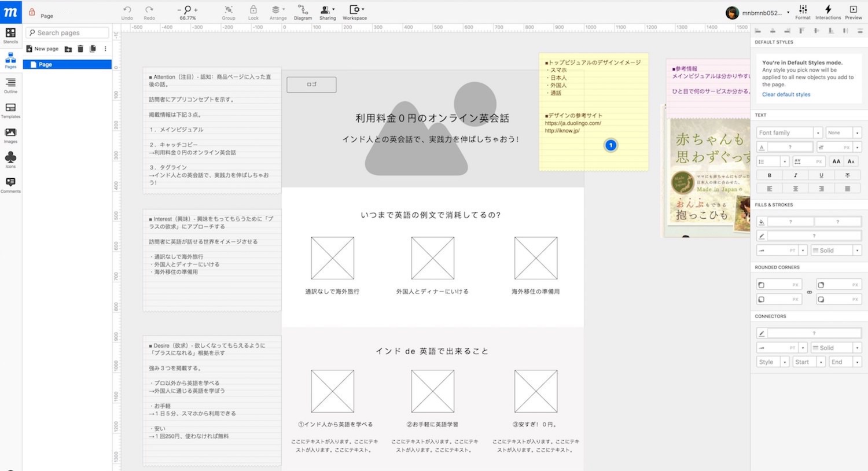Click the Interactions lightning icon
The image size is (868, 471).
pos(828,12)
